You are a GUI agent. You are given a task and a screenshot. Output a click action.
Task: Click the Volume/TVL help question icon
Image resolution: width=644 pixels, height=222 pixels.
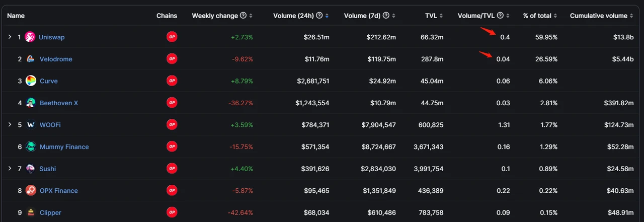pos(501,16)
